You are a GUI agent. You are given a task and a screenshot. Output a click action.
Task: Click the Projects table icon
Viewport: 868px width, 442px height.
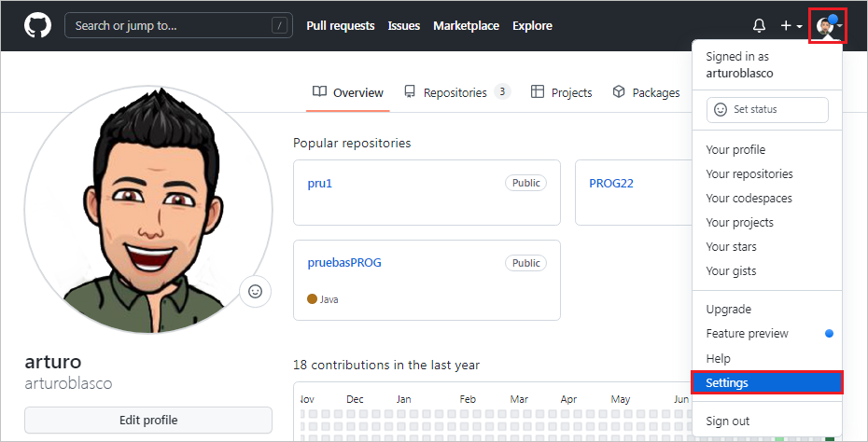pyautogui.click(x=537, y=91)
